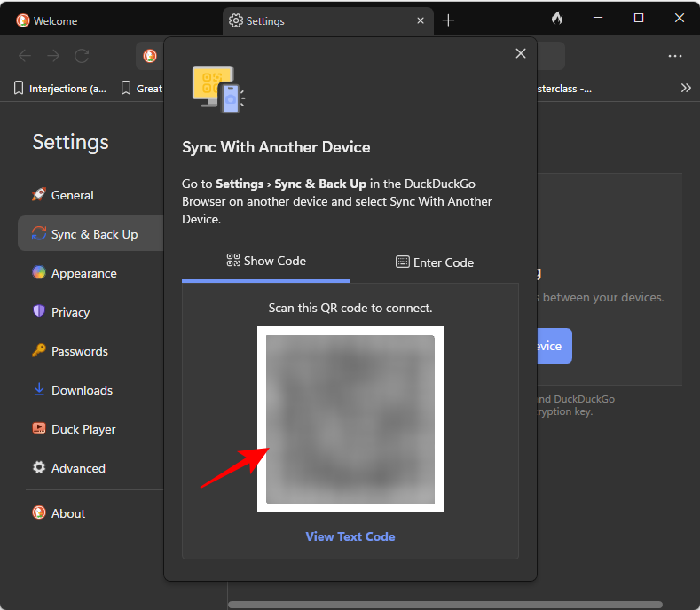This screenshot has height=610, width=700.
Task: Open a new browser tab
Action: [448, 20]
